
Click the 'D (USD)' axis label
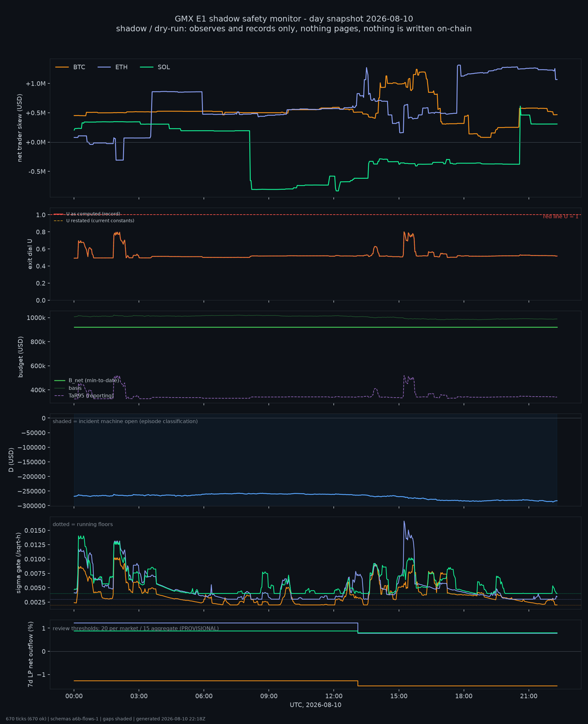[11, 460]
